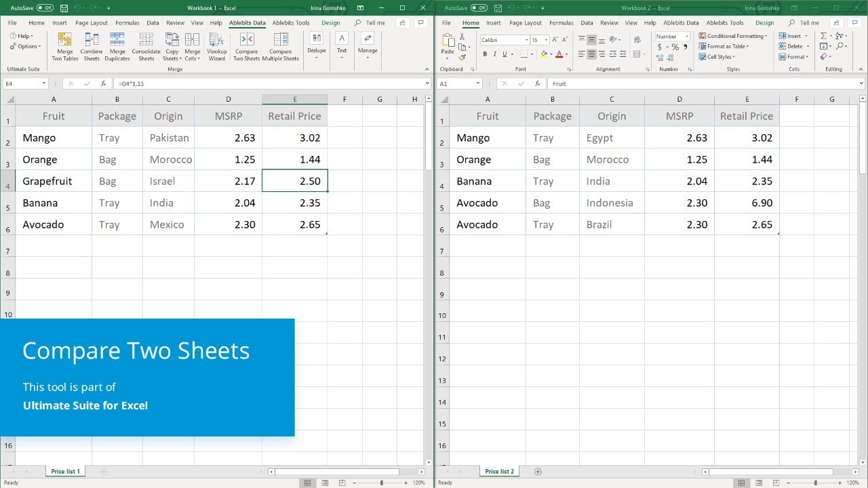
Task: Launch Compare Two Sheets tool
Action: 247,47
